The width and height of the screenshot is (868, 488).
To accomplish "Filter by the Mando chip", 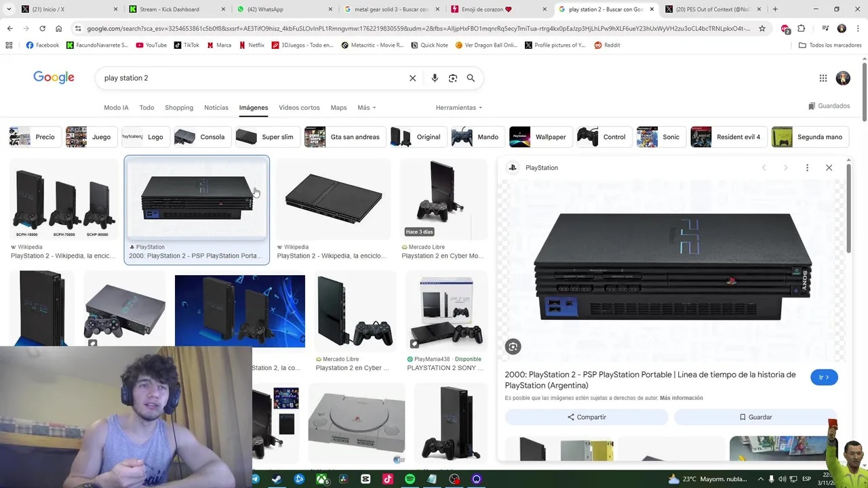I will (478, 137).
